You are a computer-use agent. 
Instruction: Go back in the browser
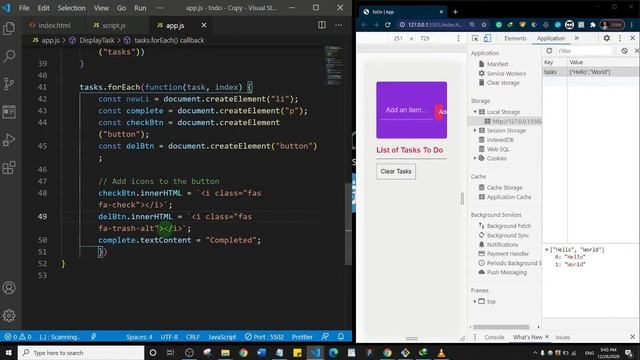[x=364, y=24]
